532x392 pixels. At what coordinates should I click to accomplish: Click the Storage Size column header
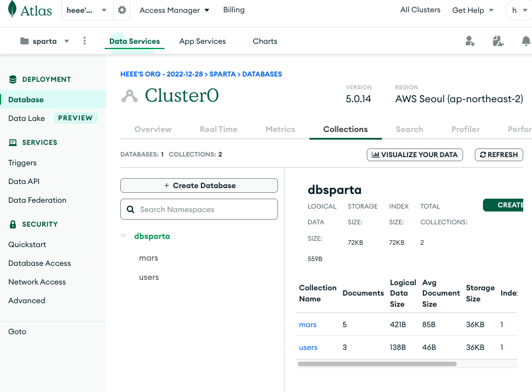[480, 293]
